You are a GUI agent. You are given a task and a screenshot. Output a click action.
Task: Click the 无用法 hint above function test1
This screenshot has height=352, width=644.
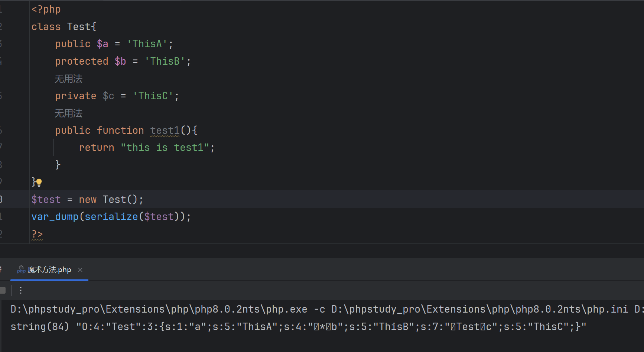[x=69, y=113]
